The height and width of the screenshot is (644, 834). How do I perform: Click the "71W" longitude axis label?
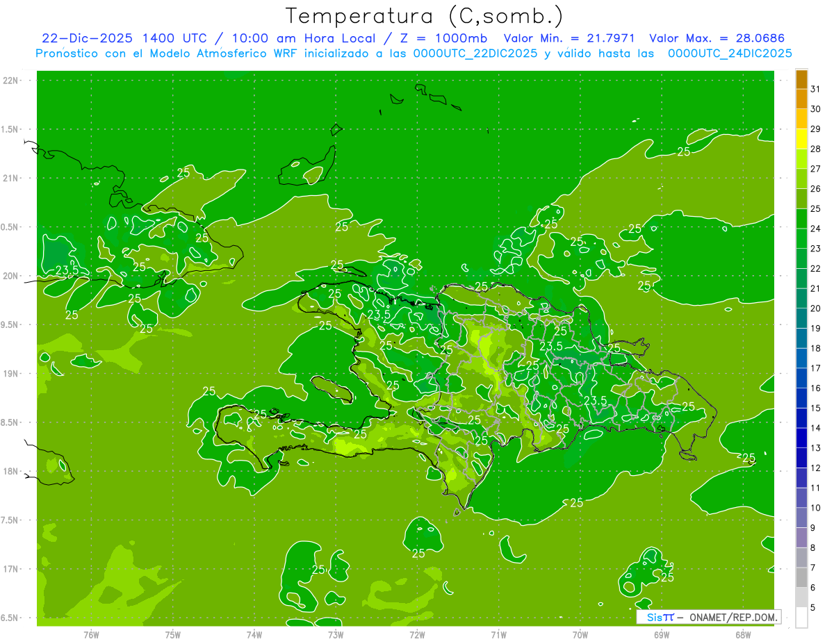498,635
